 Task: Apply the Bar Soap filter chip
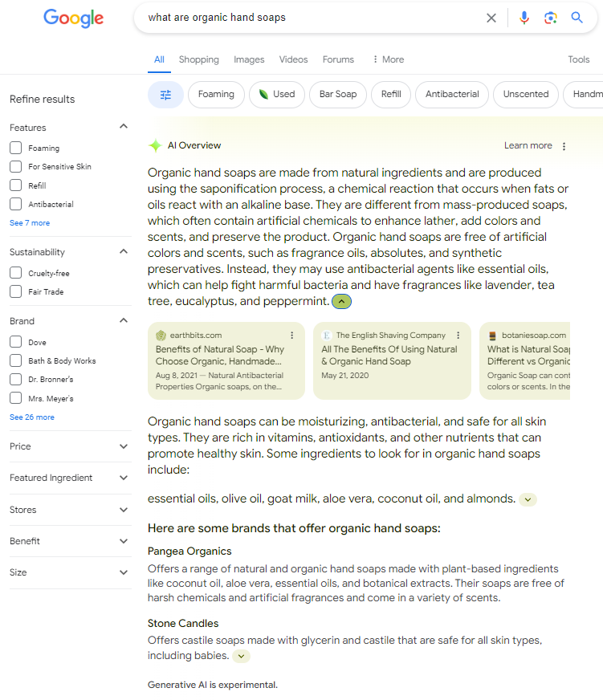[x=338, y=95]
